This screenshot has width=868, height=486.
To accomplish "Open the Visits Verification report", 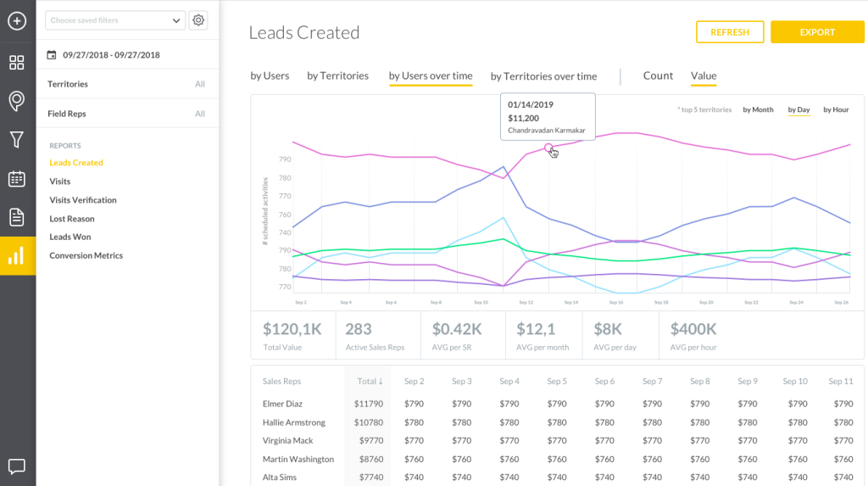I will tap(83, 200).
